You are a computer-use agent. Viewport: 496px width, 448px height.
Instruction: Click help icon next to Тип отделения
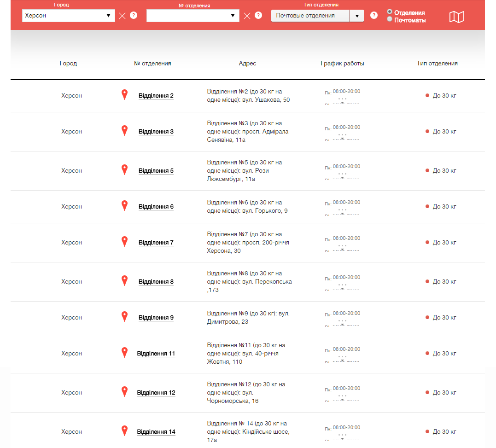pos(374,15)
